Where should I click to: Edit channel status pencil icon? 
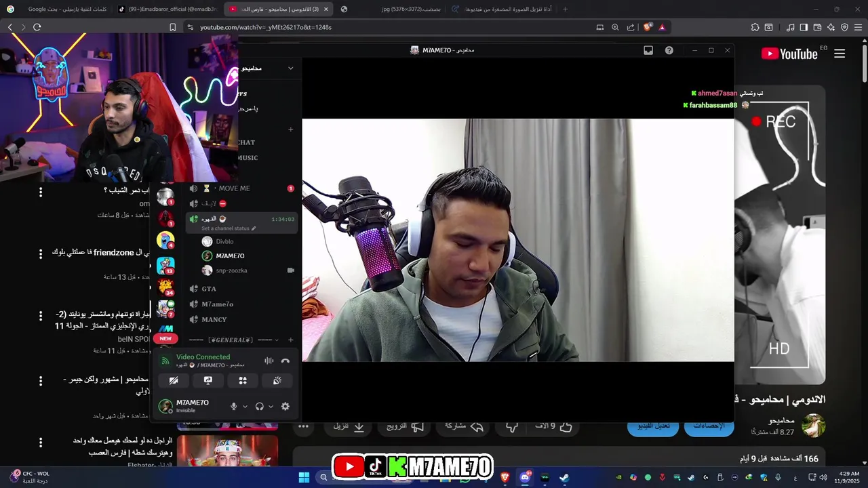point(254,228)
